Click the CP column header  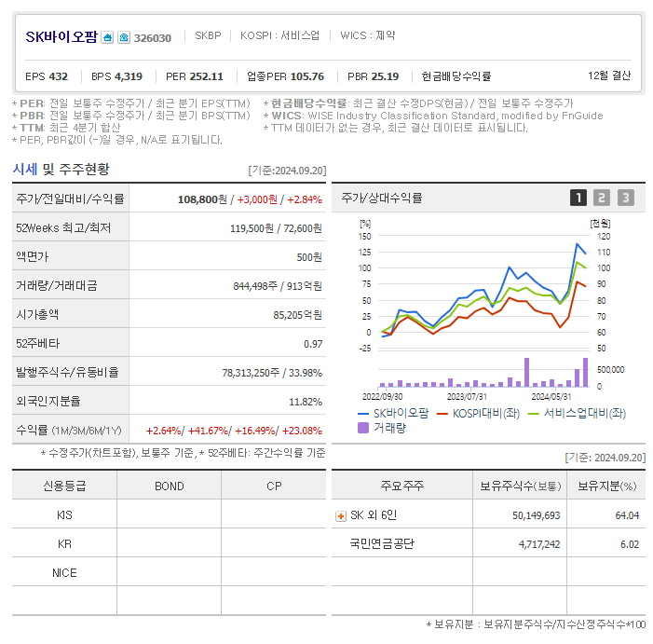[x=274, y=486]
